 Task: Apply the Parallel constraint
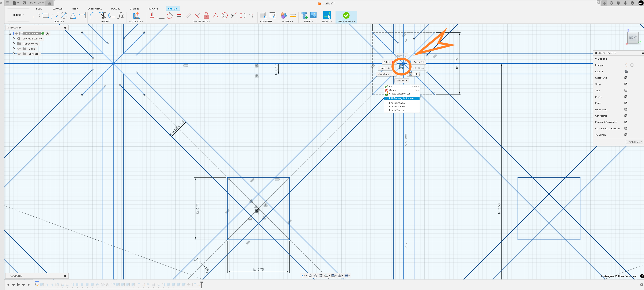point(188,15)
